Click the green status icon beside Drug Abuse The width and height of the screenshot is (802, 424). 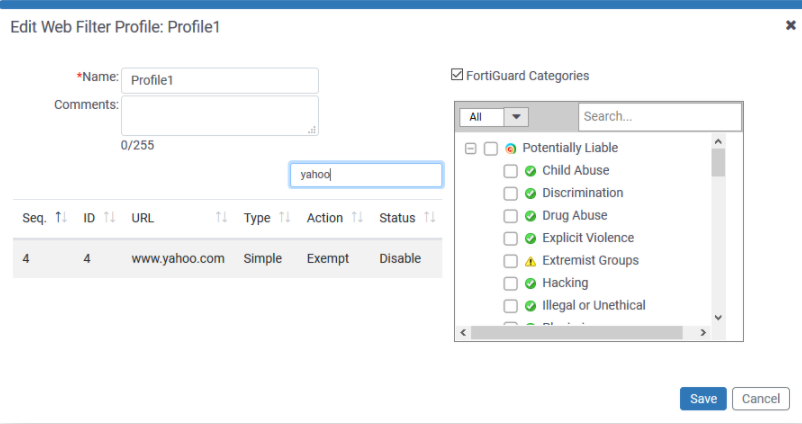pyautogui.click(x=531, y=216)
